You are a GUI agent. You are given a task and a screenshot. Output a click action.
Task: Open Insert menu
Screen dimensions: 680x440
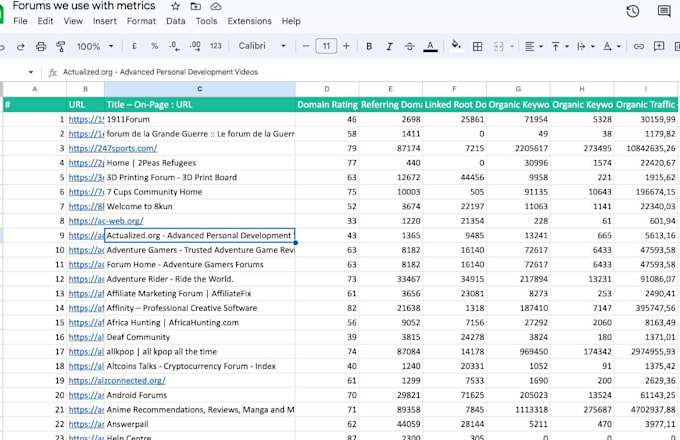tap(105, 21)
